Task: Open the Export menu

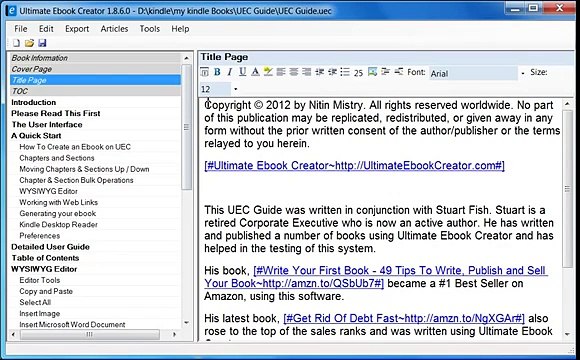Action: [77, 29]
